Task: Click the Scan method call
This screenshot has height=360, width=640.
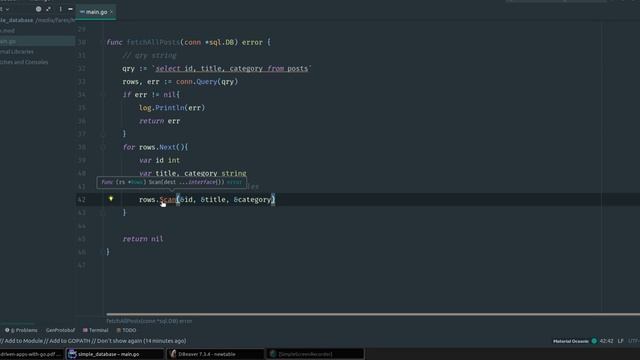Action: 168,200
